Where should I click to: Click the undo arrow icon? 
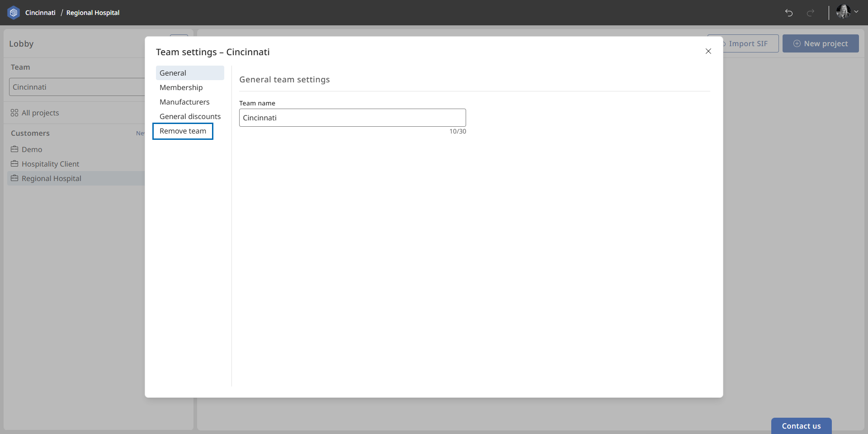tap(789, 13)
